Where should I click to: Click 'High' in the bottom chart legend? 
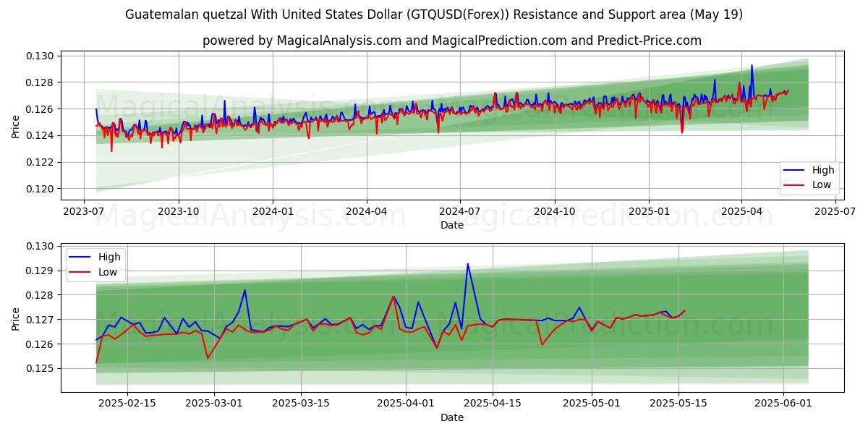click(109, 258)
